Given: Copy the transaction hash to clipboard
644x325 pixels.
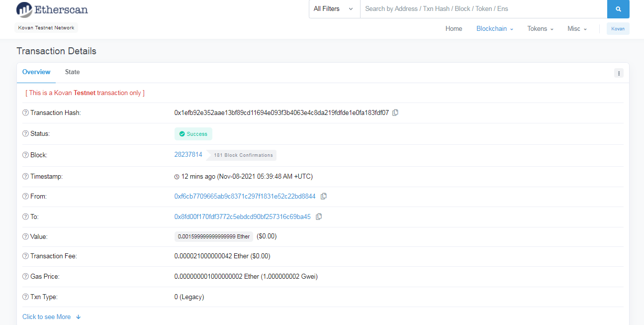Looking at the screenshot, I should pos(395,112).
